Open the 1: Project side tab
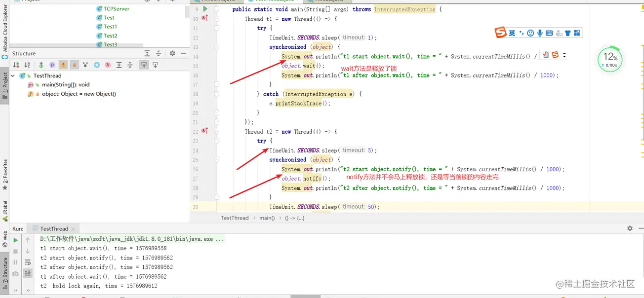Image resolution: width=644 pixels, height=298 pixels. (4, 86)
